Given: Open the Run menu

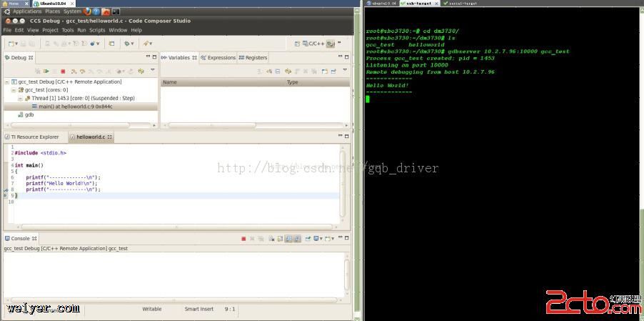Looking at the screenshot, I should (81, 30).
